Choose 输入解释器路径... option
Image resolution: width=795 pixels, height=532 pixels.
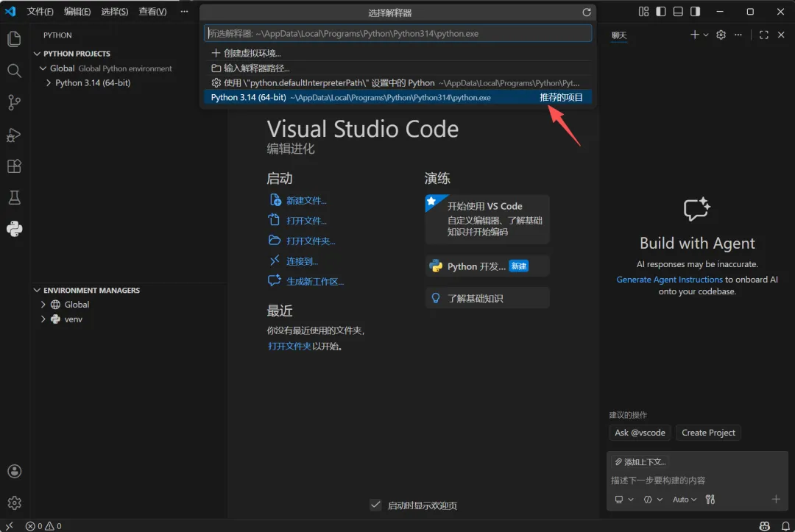[x=398, y=68]
